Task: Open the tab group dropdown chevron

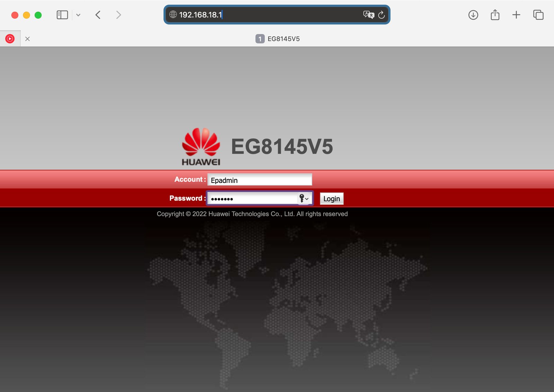Action: [78, 15]
